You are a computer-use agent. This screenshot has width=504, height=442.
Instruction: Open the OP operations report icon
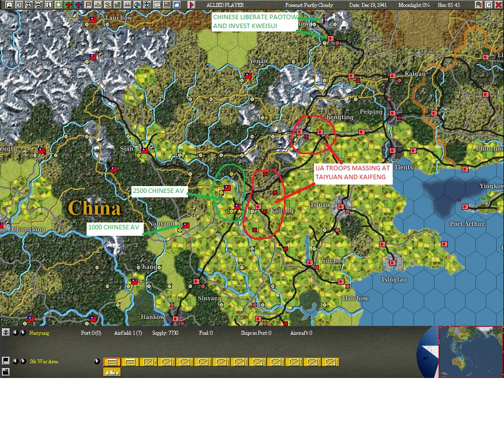pos(157,4)
